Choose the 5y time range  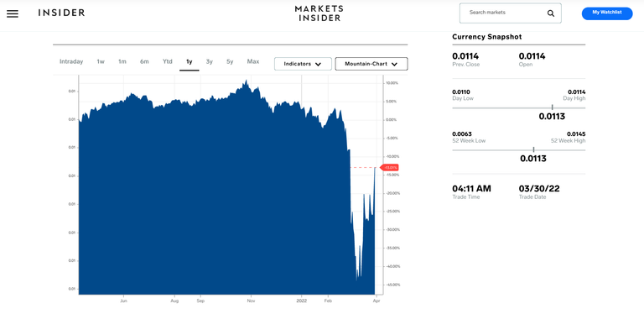[230, 61]
